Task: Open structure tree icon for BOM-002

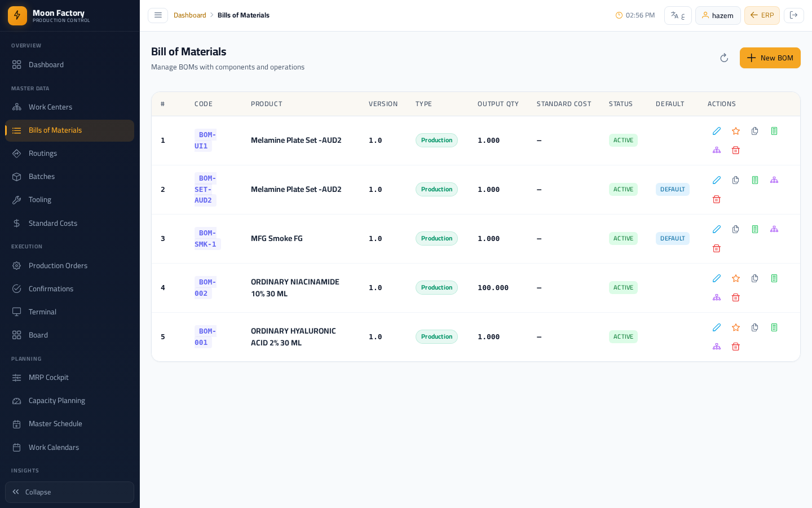Action: coord(717,297)
